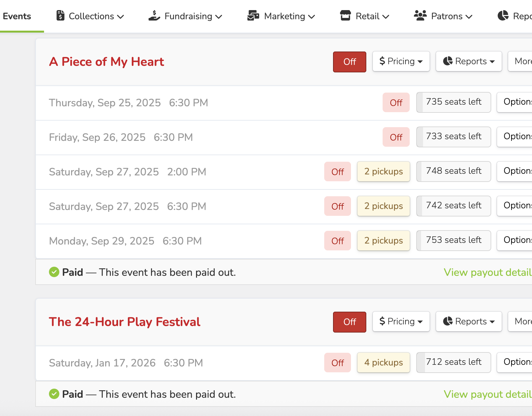This screenshot has width=532, height=416.
Task: Click the 4 pickups badge for Jan 17 show
Action: [x=383, y=363]
